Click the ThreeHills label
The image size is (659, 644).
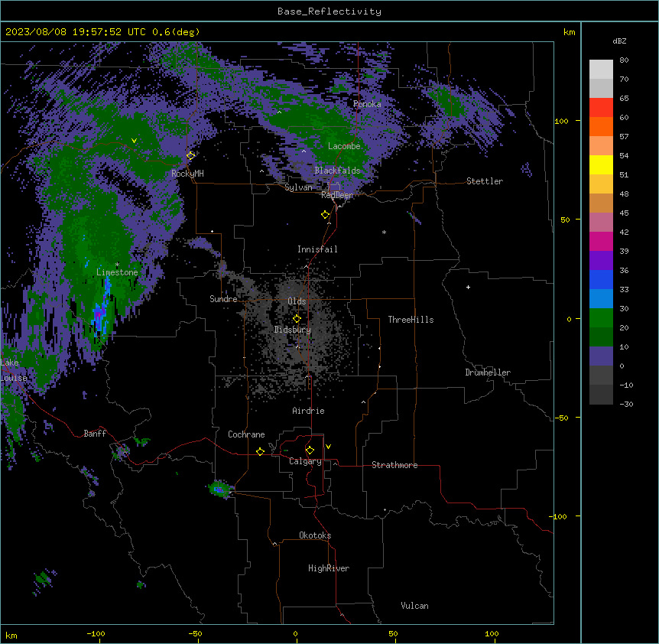click(411, 320)
